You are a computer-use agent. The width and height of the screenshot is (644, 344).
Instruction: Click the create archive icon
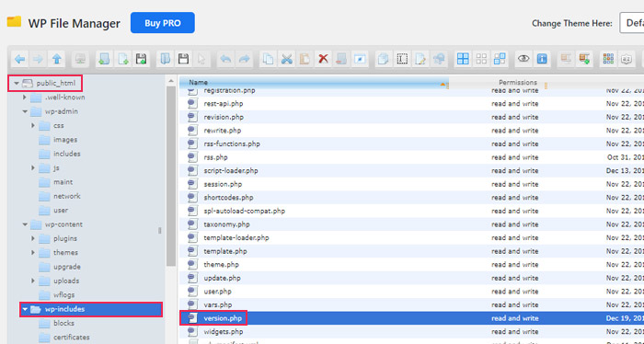point(584,59)
